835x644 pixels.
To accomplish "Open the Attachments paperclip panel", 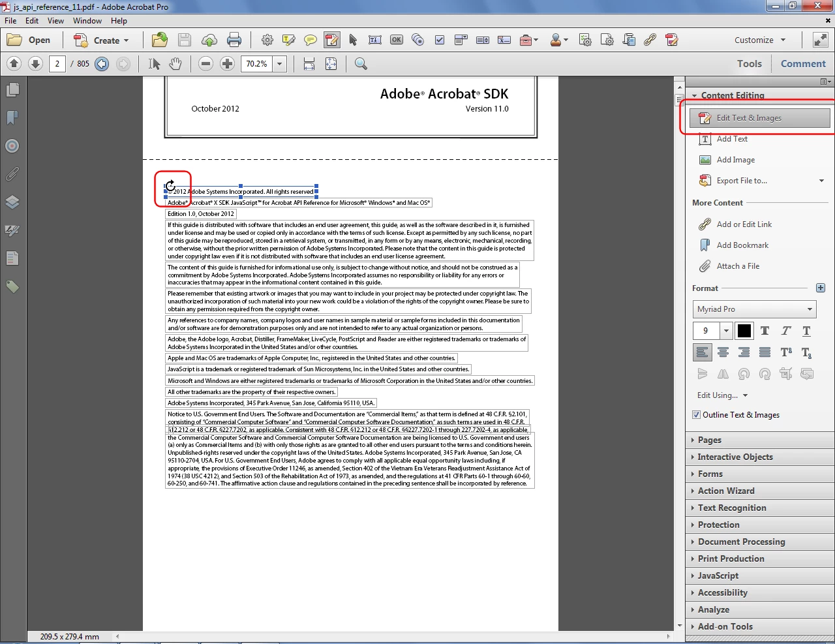I will pos(12,174).
